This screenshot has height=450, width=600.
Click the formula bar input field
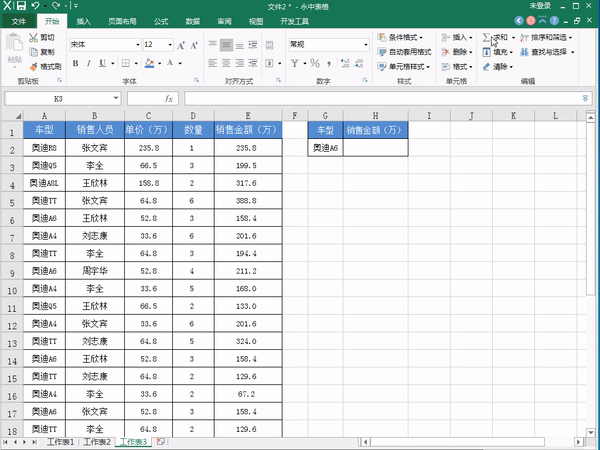tap(383, 99)
